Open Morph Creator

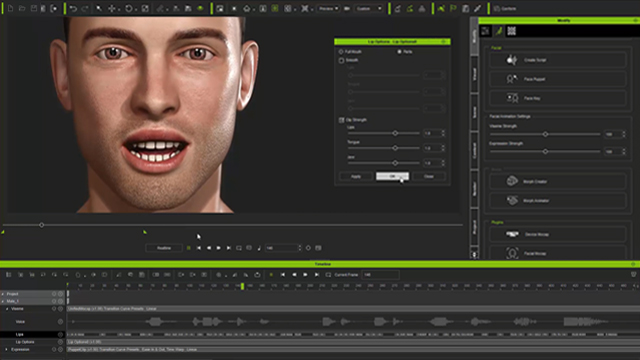click(x=558, y=182)
